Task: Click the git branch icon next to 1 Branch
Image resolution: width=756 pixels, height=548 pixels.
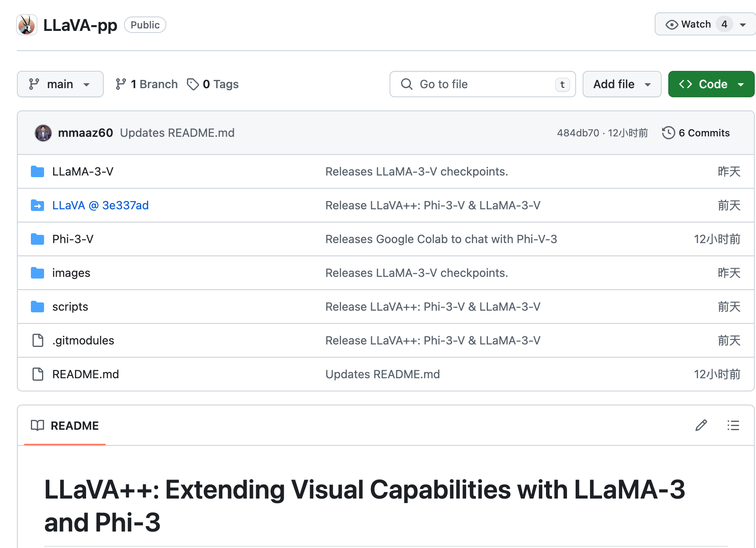Action: pos(121,84)
